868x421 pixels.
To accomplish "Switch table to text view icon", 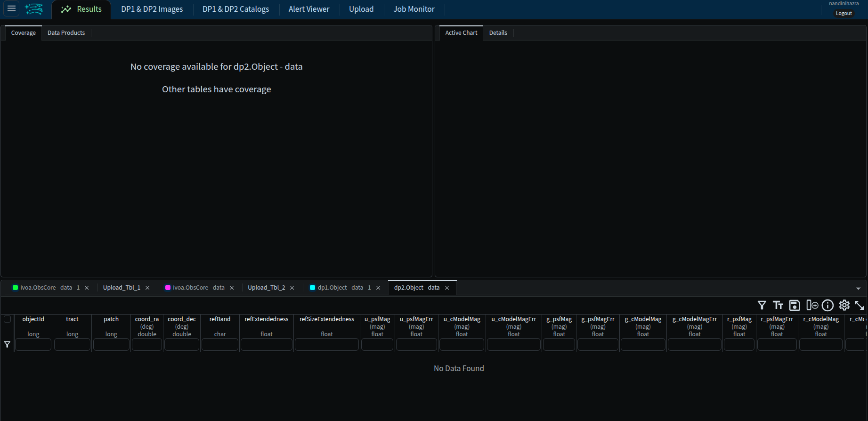I will 778,305.
